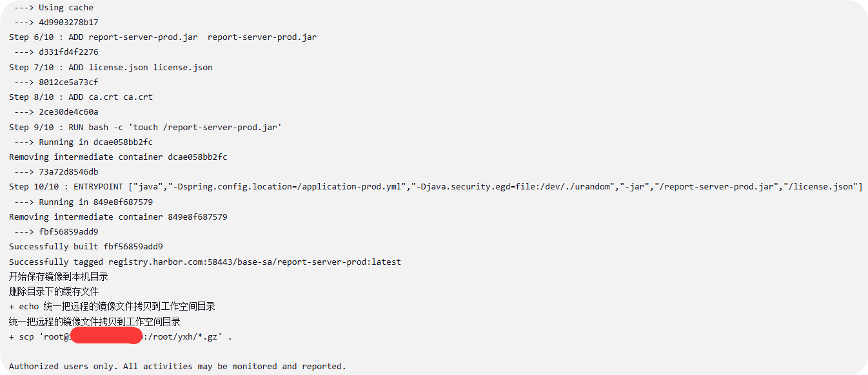
Task: Click the layer hash 2ce30de4c60a
Action: (x=68, y=112)
